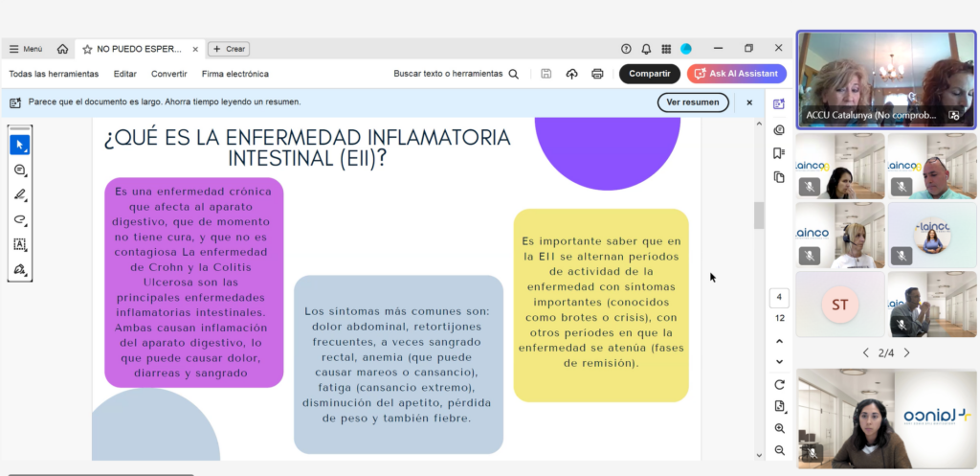
Task: Rotate the page view icon
Action: pyautogui.click(x=779, y=385)
